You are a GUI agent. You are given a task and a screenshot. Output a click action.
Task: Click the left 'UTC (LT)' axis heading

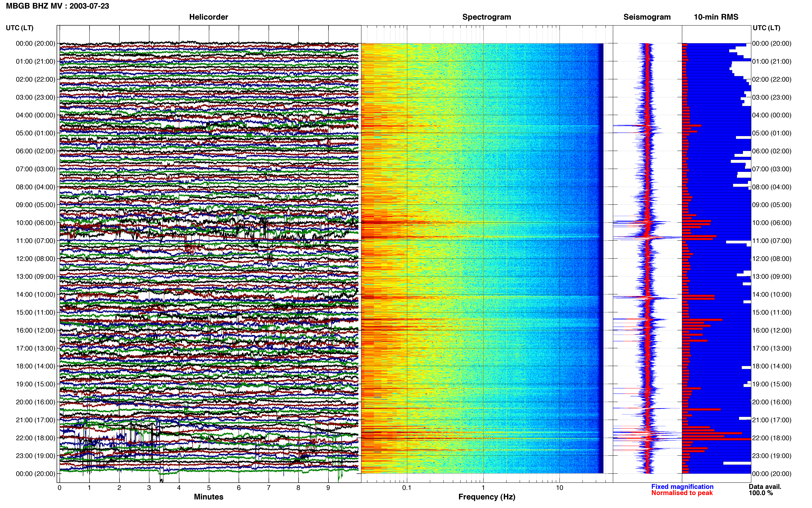click(20, 28)
